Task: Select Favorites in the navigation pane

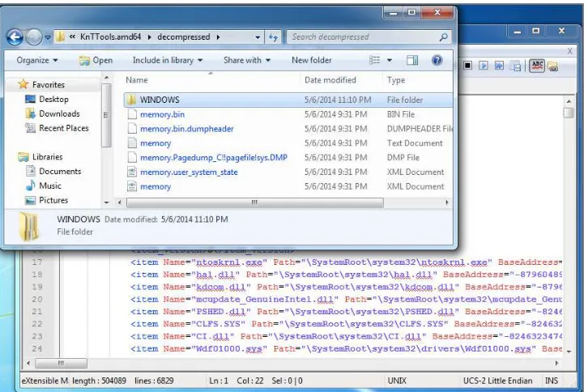Action: (x=49, y=85)
